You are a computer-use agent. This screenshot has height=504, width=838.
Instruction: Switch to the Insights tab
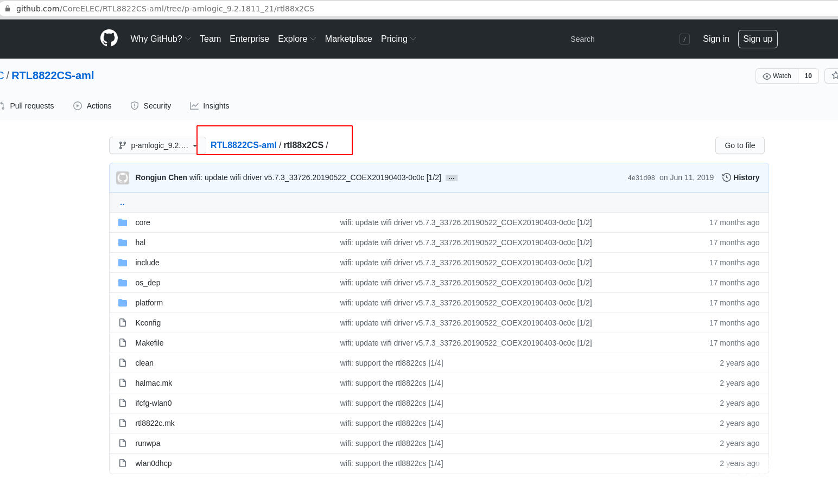tap(210, 106)
